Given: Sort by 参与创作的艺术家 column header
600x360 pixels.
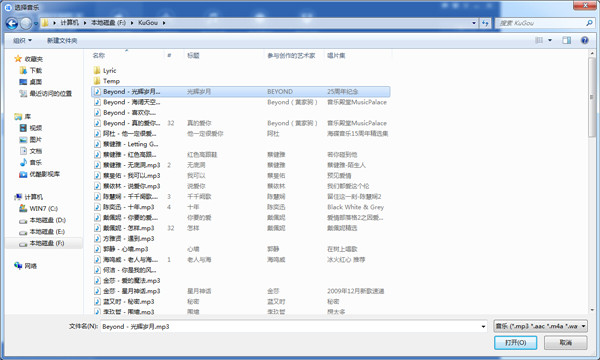Looking at the screenshot, I should coord(291,55).
